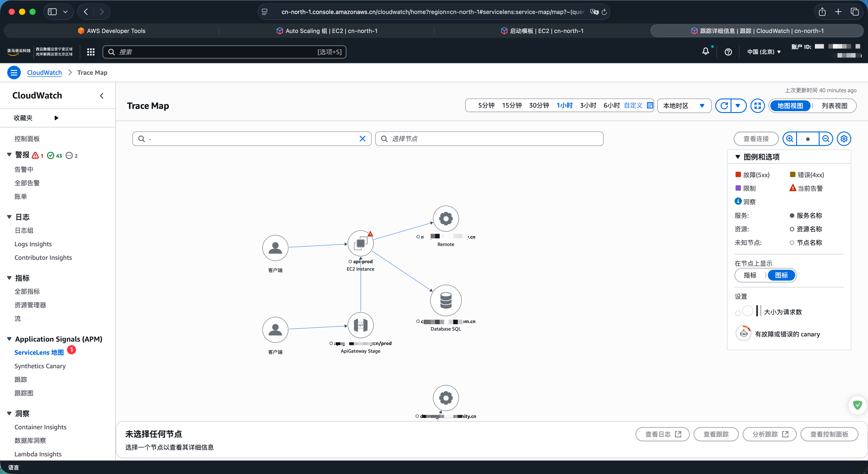Zoom out on the map
The width and height of the screenshot is (868, 474).
(826, 139)
